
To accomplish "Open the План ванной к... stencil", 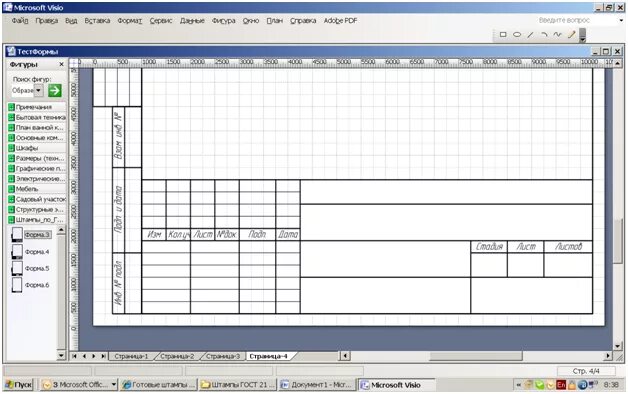I will pos(37,127).
